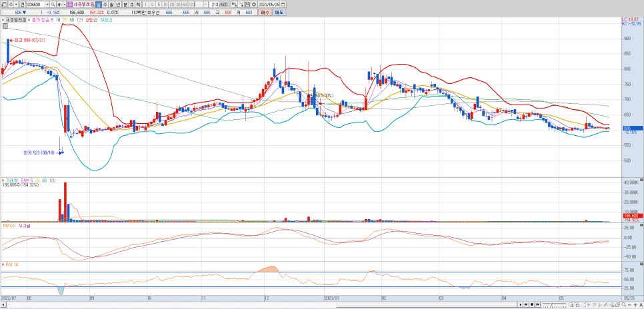Click the stock code input field 036630
The image size is (644, 309).
tap(36, 4)
